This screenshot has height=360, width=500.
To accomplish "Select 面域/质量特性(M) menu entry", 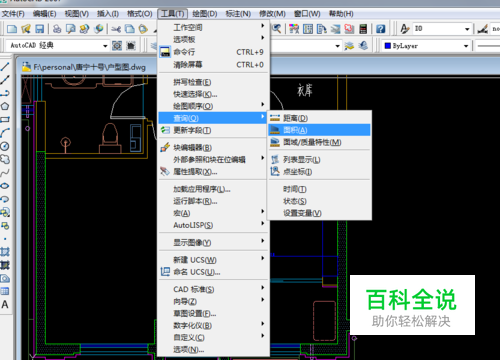I will coord(319,142).
